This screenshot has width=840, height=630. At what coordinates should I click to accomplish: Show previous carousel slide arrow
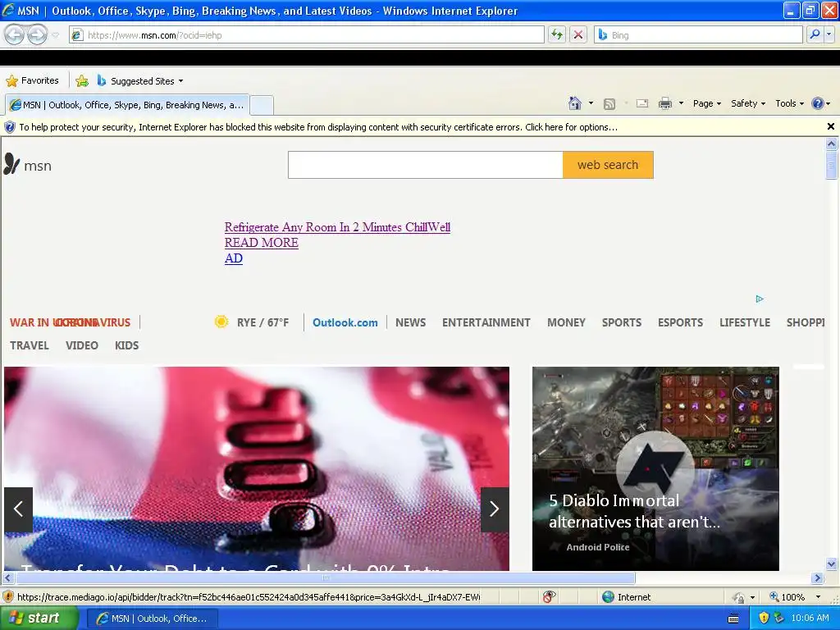tap(18, 509)
